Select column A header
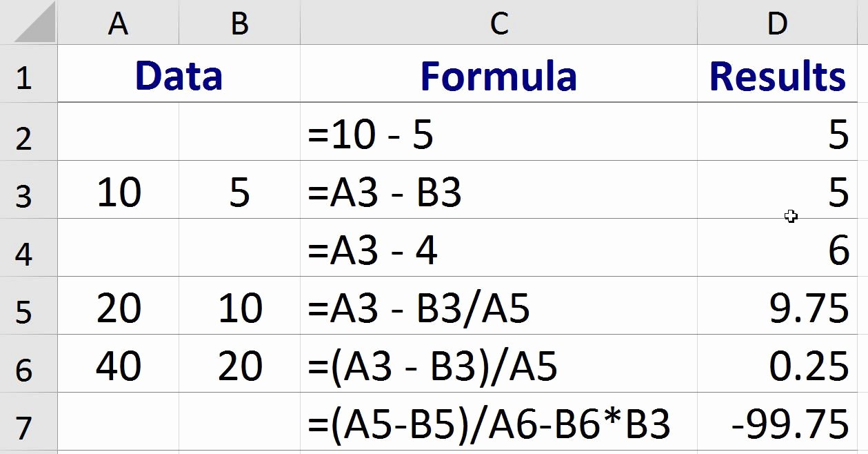Image resolution: width=868 pixels, height=454 pixels. tap(119, 21)
